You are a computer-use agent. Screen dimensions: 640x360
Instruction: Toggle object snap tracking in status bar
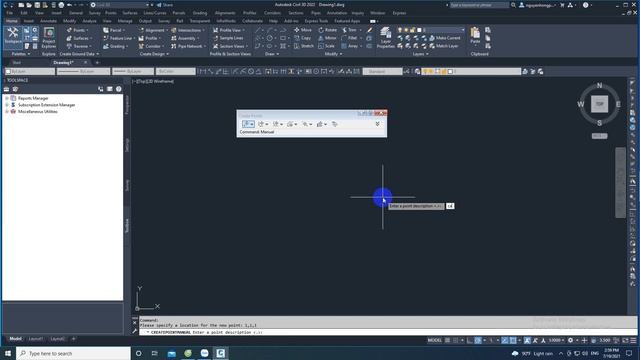(x=505, y=340)
